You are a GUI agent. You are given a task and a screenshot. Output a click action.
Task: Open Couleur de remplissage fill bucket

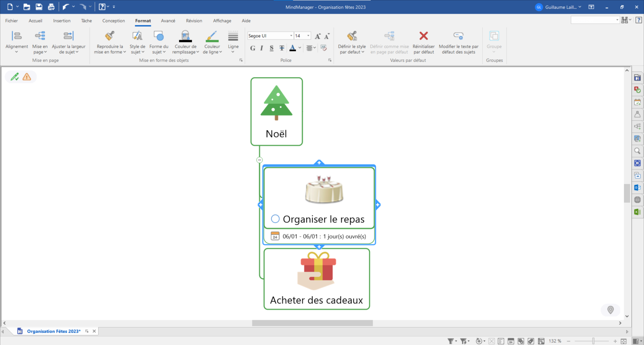pyautogui.click(x=185, y=36)
